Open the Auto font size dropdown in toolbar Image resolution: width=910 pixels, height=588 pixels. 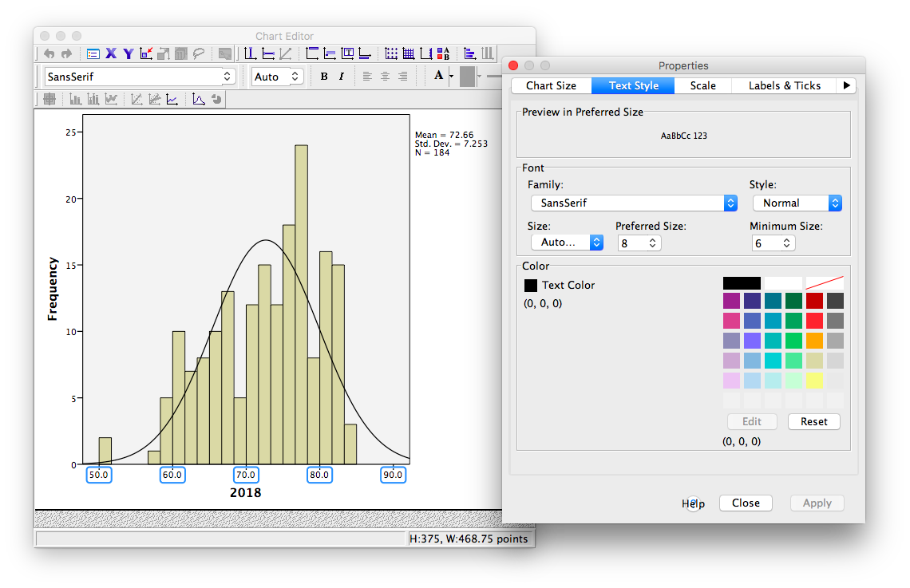point(278,77)
